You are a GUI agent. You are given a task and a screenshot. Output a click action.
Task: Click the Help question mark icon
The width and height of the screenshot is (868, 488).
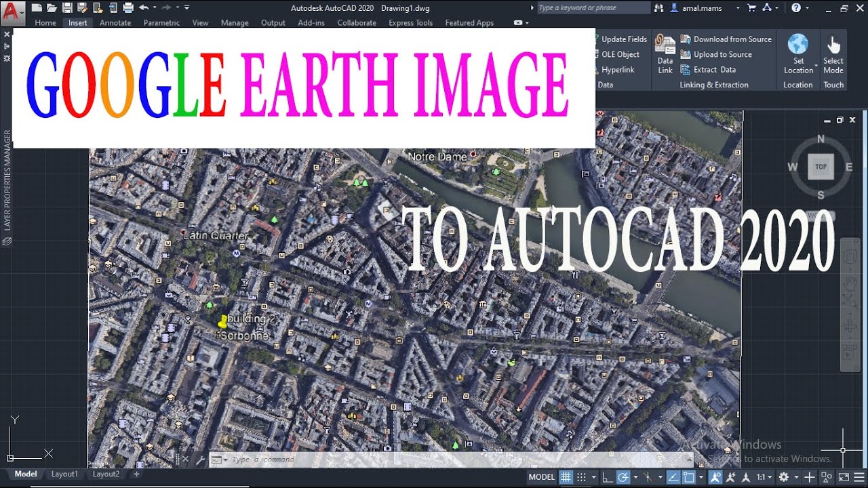coord(796,8)
